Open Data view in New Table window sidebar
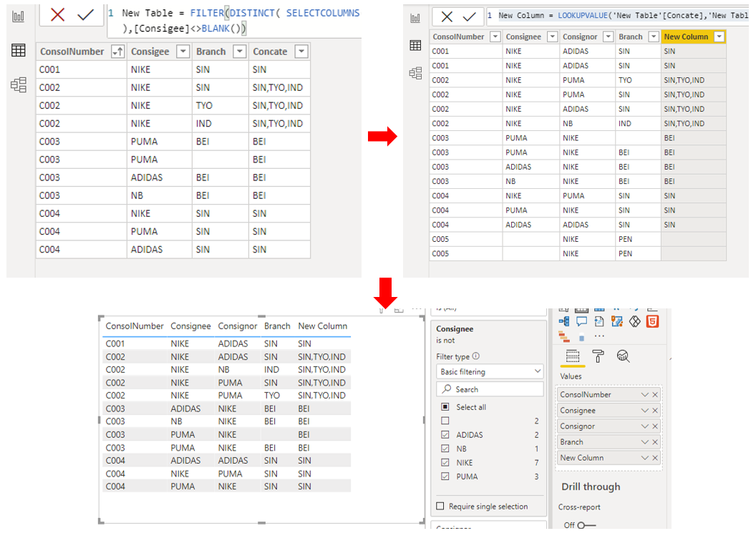The width and height of the screenshot is (756, 541). point(19,50)
